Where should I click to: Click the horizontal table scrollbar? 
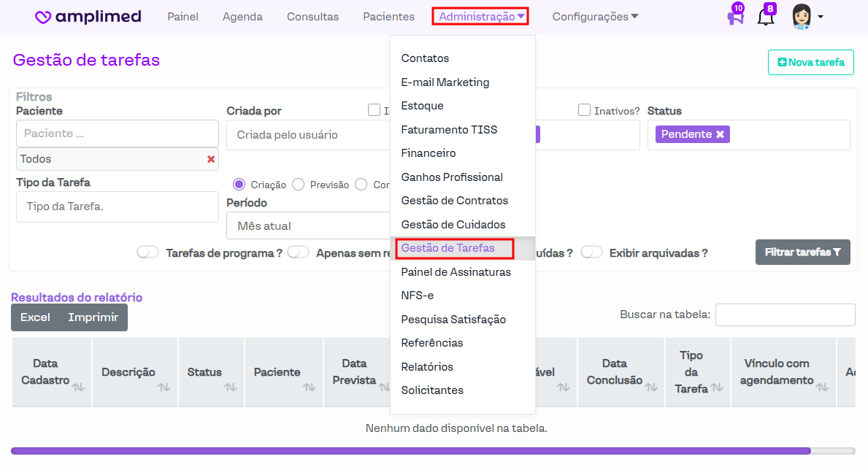click(410, 451)
